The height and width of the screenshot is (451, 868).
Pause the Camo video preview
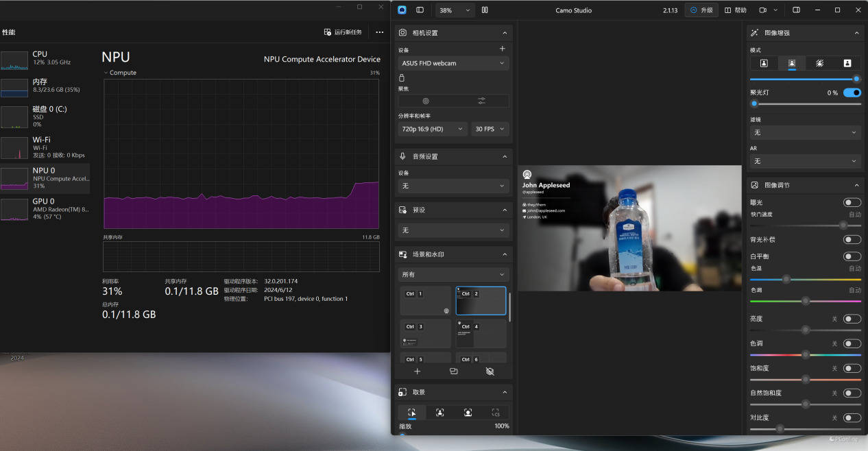coord(485,10)
